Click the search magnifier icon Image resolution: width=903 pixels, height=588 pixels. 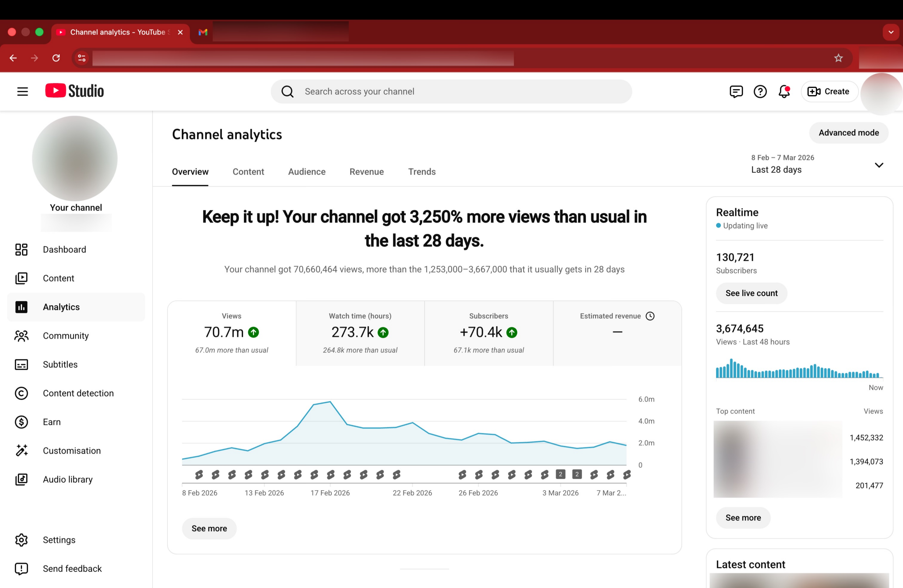287,91
